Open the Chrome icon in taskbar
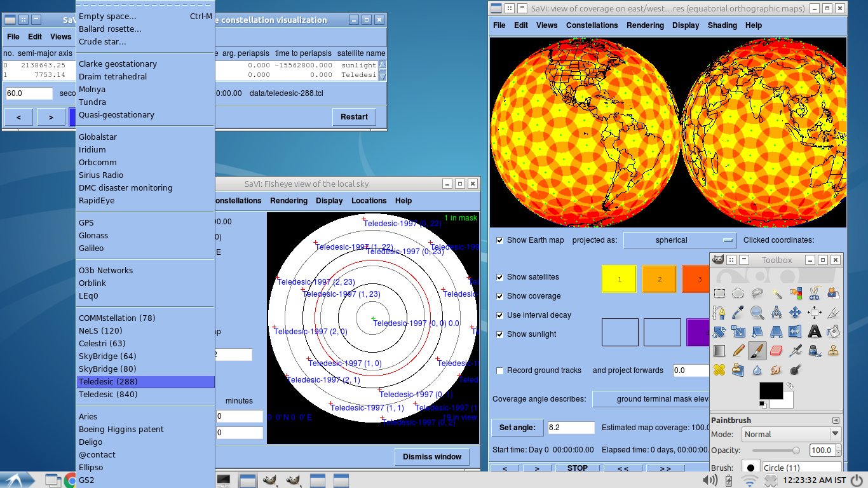Screen dimensions: 868x488 click(71, 480)
